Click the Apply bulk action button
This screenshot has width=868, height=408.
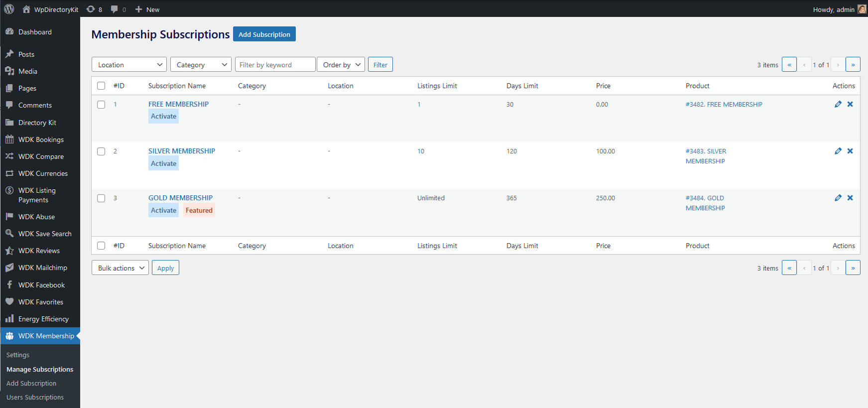point(165,268)
